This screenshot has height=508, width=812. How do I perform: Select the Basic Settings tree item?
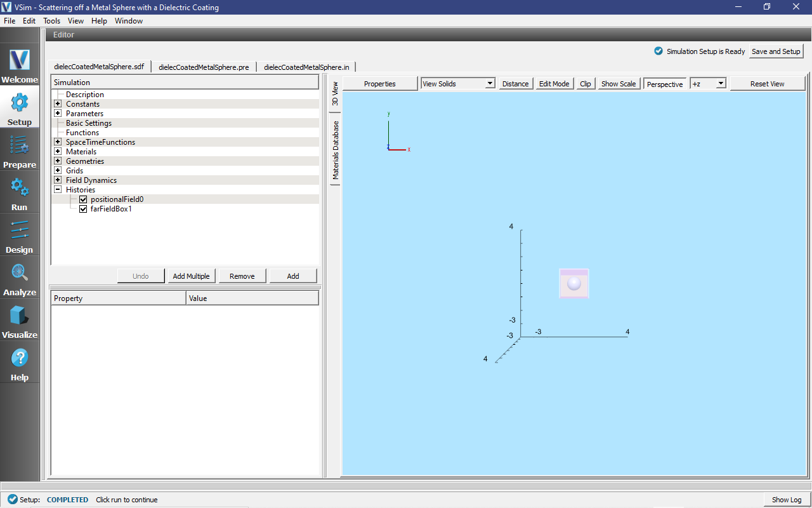point(89,123)
